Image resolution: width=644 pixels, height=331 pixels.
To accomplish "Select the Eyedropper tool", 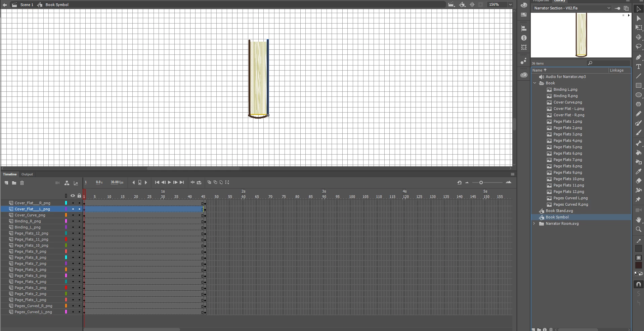I will (x=639, y=172).
